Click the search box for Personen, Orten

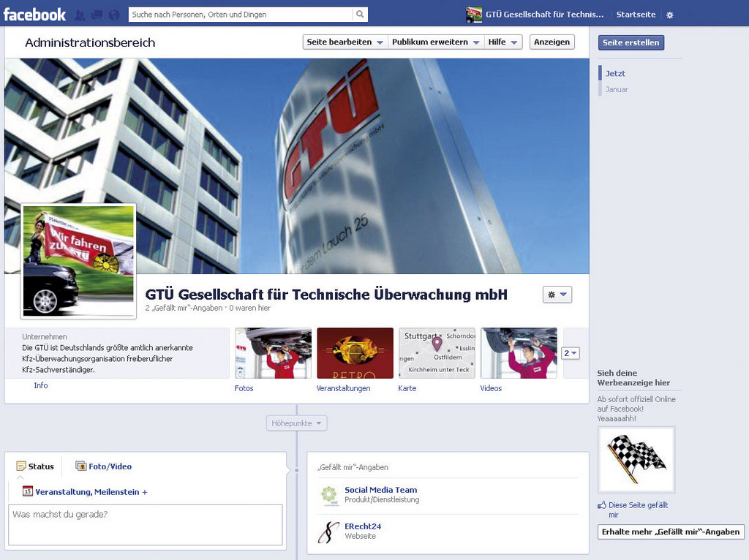coord(241,15)
